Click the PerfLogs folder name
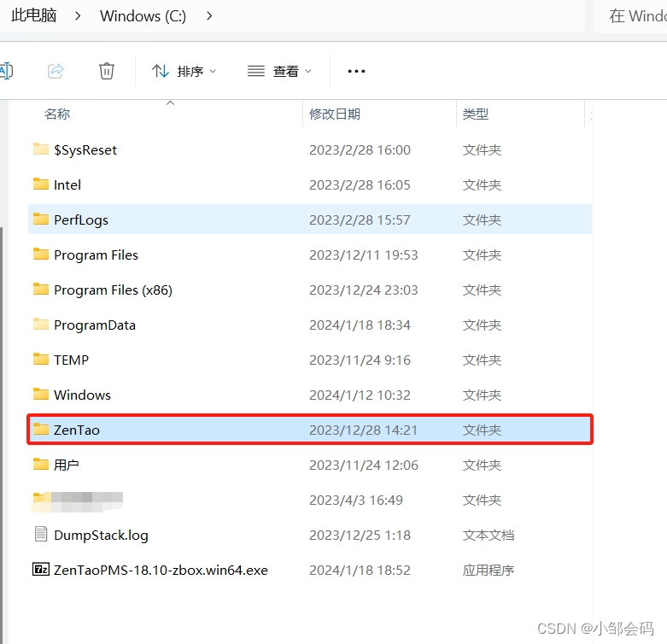This screenshot has height=644, width=667. (x=81, y=220)
